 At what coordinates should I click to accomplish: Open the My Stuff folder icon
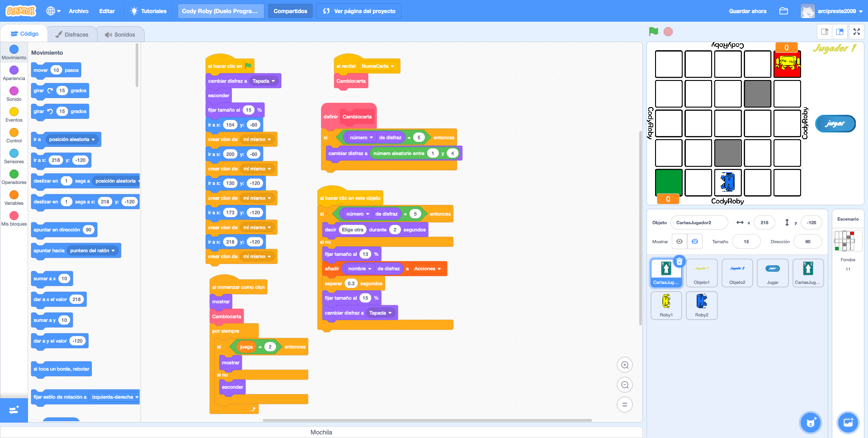(x=783, y=11)
